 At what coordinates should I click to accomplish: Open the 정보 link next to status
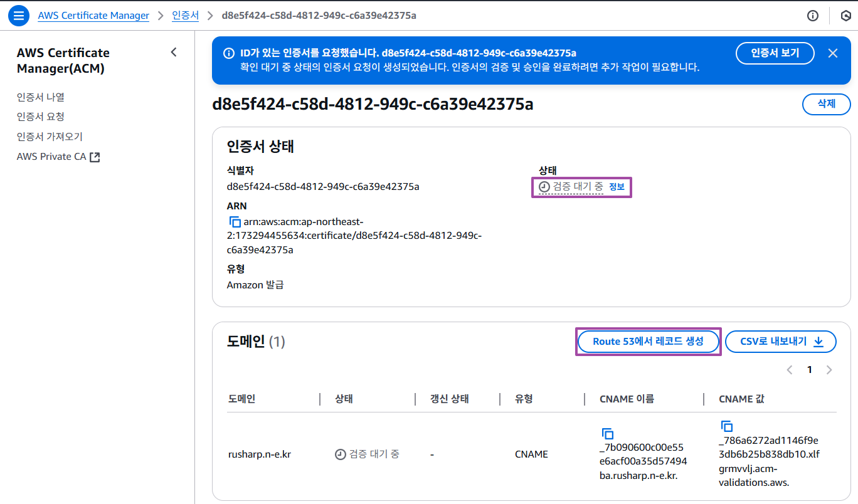[617, 187]
